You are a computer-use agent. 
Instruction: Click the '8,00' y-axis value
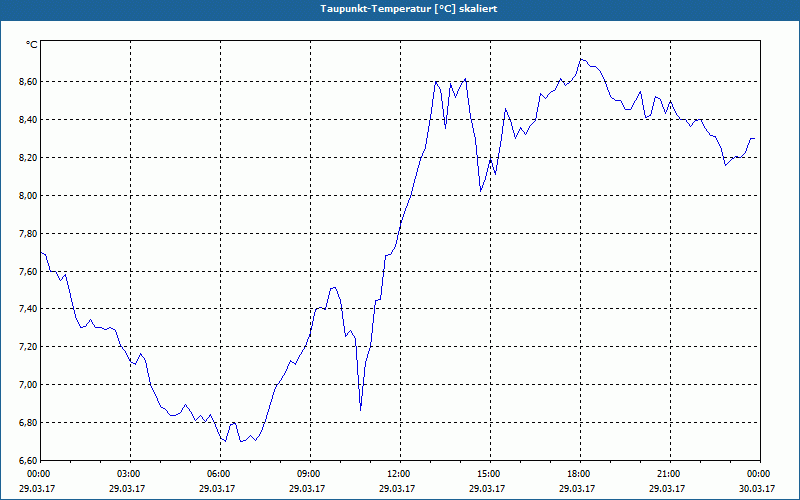pyautogui.click(x=29, y=195)
